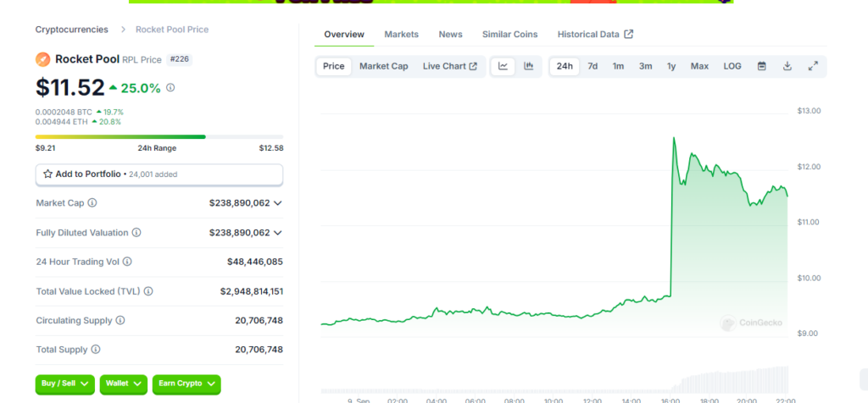Expand the Market Cap value chevron

278,203
